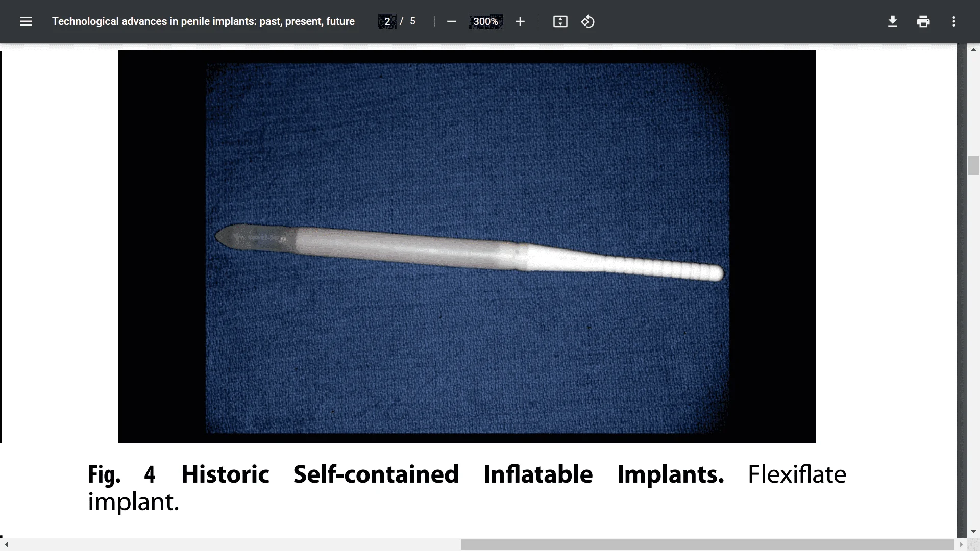Click the scroll down arrow
The height and width of the screenshot is (551, 980).
(x=973, y=532)
